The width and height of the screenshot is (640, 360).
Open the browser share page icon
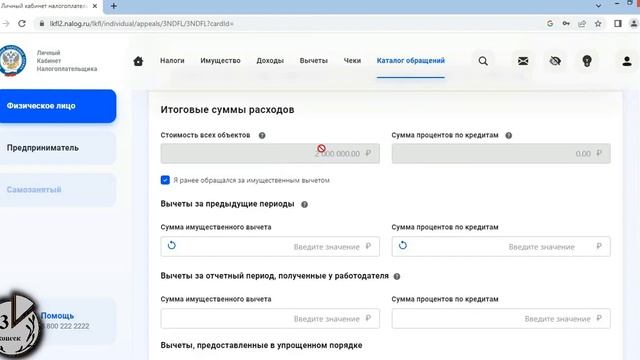click(x=582, y=24)
